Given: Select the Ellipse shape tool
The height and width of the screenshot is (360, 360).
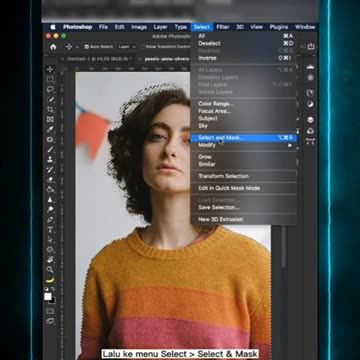Looking at the screenshot, I should (x=50, y=249).
